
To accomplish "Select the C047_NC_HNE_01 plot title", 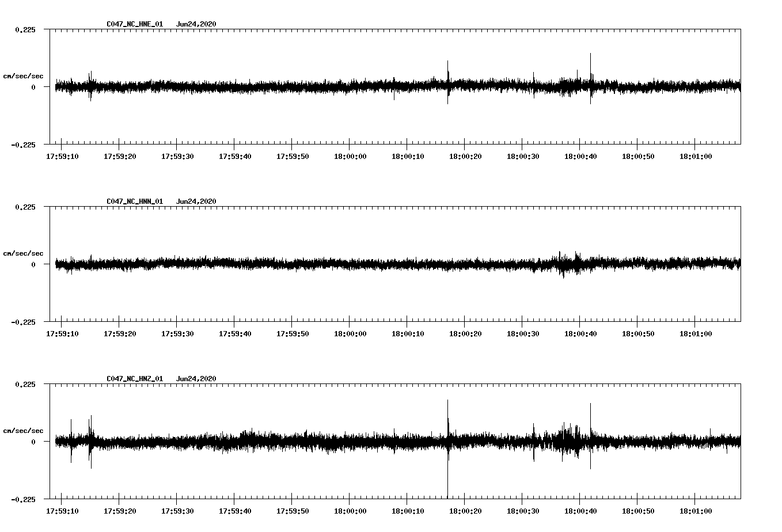I will pyautogui.click(x=135, y=24).
